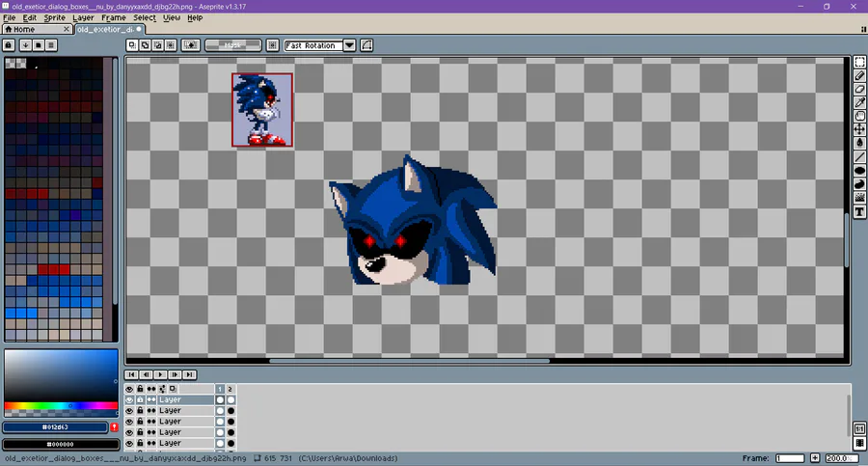Open the palette options menu icon

click(51, 45)
